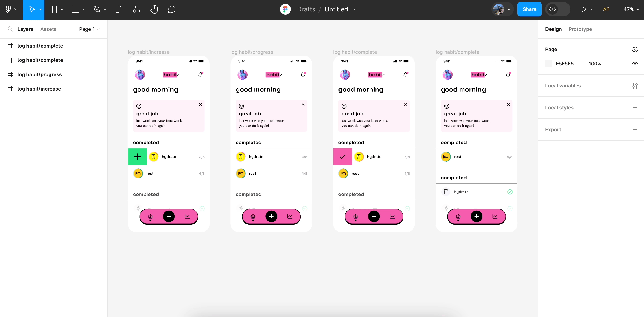Toggle Layers panel visibility
644x317 pixels.
tap(25, 29)
